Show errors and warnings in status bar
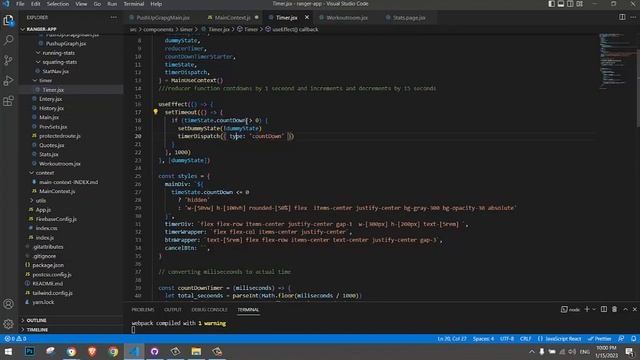The width and height of the screenshot is (640, 360). tap(16, 339)
